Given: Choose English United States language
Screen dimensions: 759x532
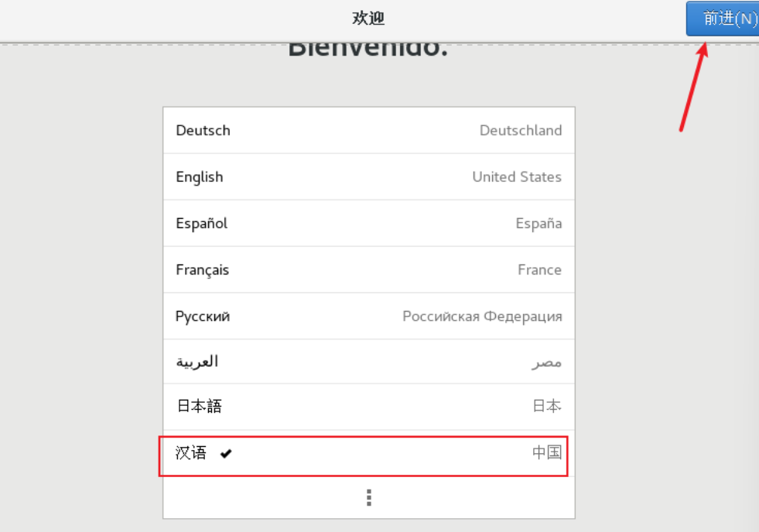Looking at the screenshot, I should pos(369,177).
